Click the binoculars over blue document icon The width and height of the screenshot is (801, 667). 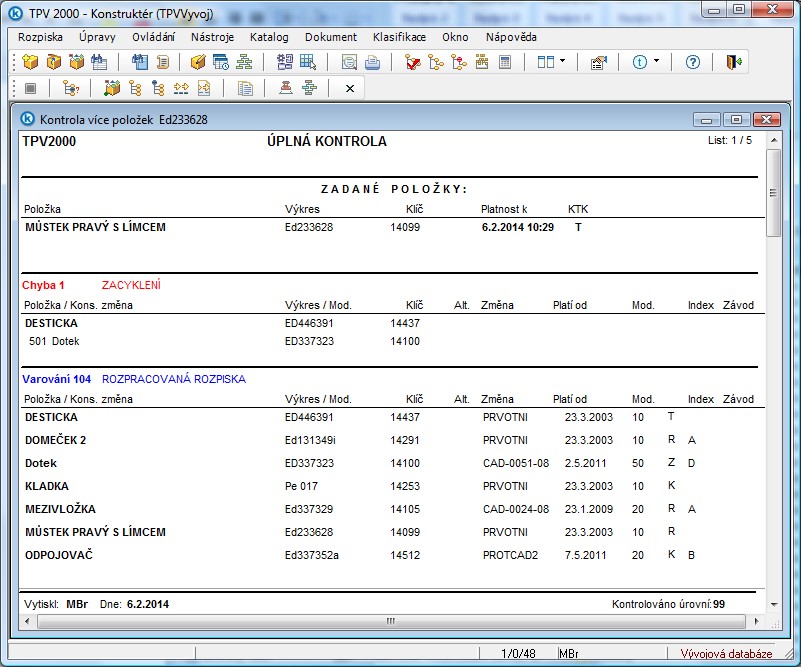(x=139, y=62)
